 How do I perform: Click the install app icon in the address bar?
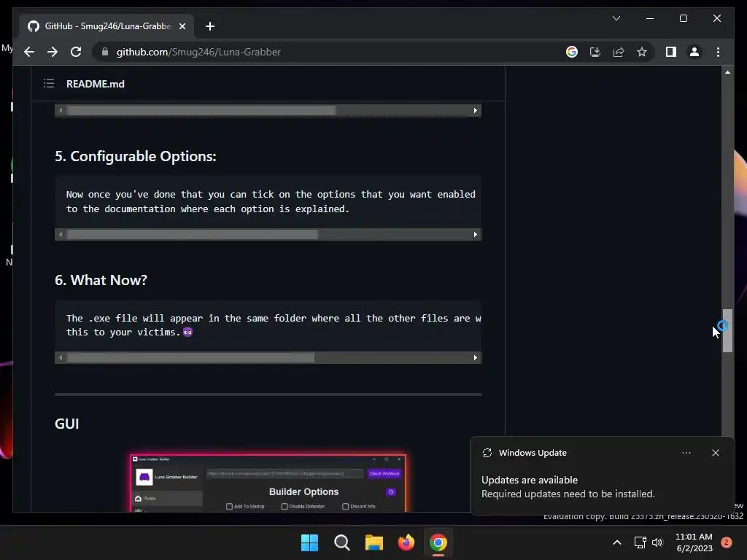point(595,52)
